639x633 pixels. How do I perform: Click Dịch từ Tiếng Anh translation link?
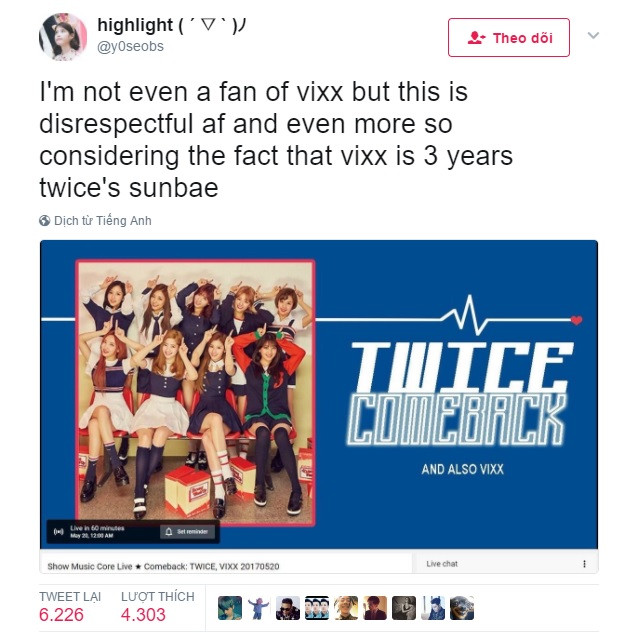(103, 221)
